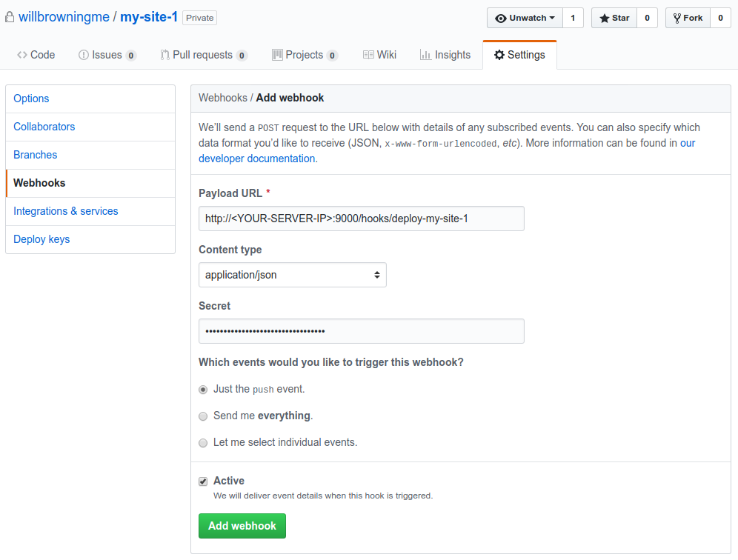Screen dimensions: 738x560
Task: Click the Fork button
Action: tap(688, 18)
